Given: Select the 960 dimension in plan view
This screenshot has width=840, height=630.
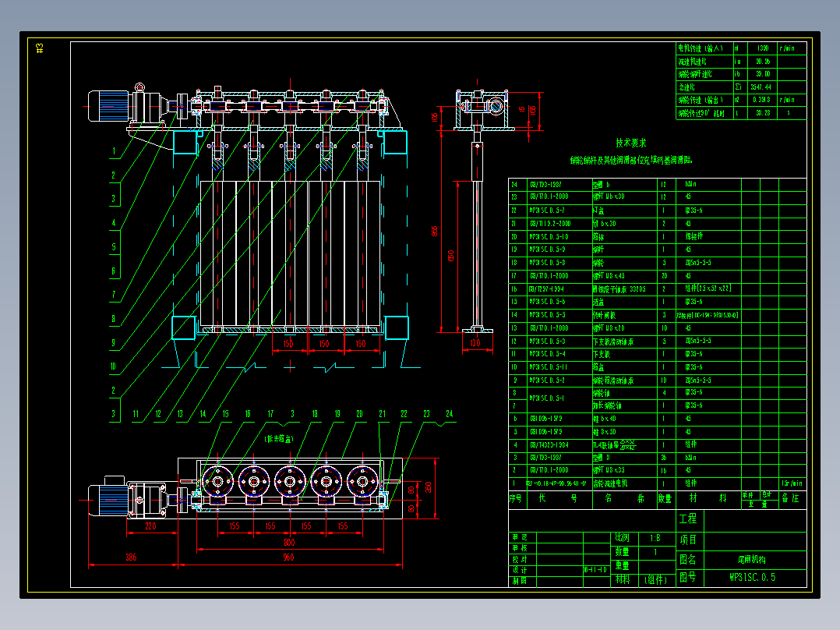Looking at the screenshot, I should tap(289, 557).
